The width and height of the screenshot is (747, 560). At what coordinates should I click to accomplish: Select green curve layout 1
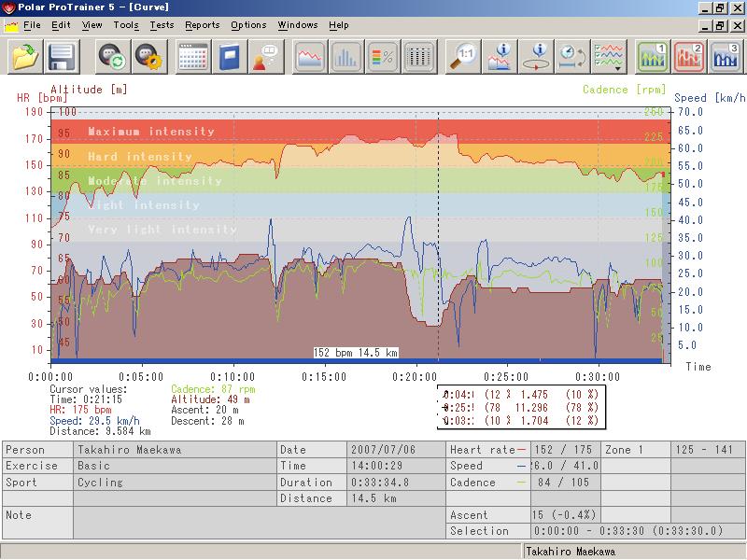(x=653, y=57)
